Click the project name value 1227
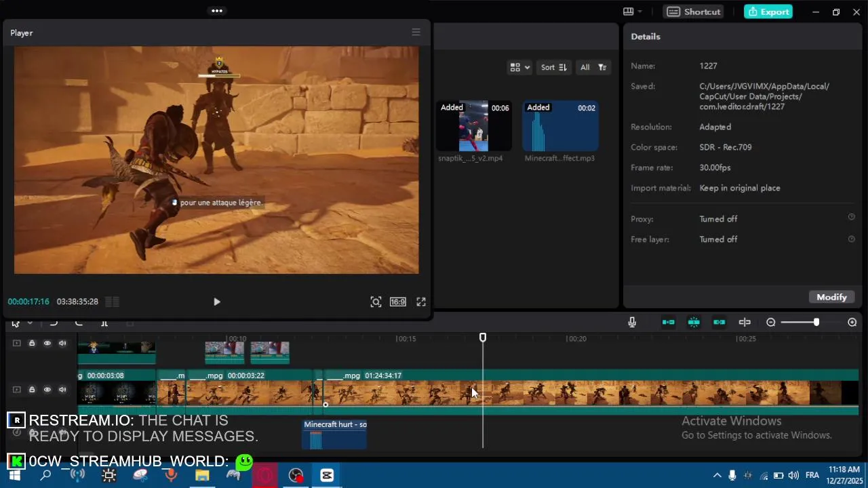This screenshot has height=488, width=868. coord(708,66)
